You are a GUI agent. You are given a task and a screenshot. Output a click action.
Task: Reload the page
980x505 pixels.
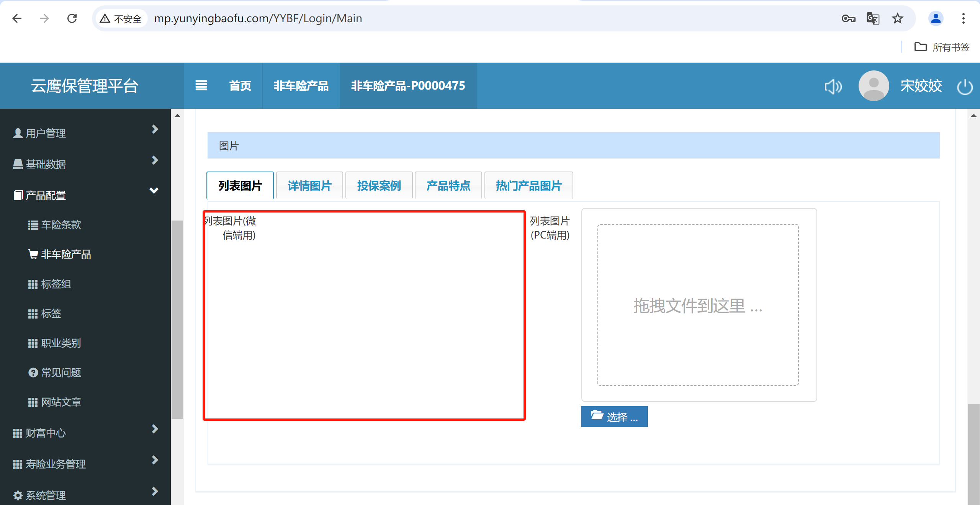[x=72, y=18]
